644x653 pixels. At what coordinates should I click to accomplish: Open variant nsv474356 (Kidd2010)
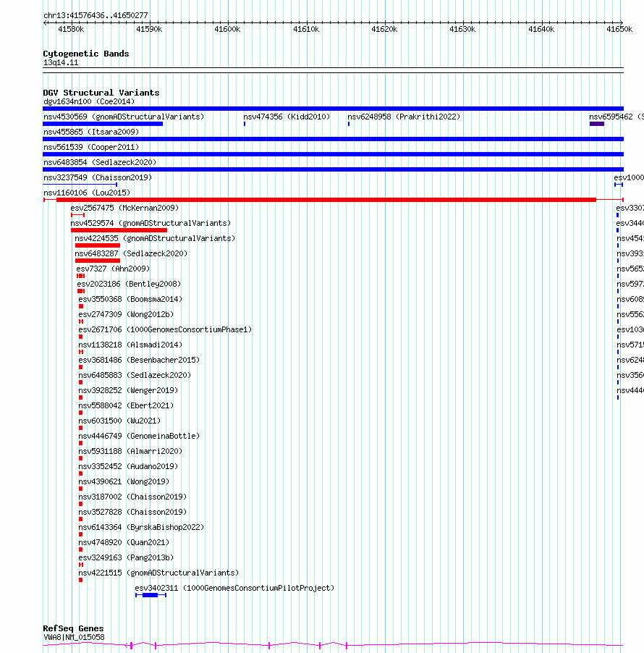coord(287,117)
